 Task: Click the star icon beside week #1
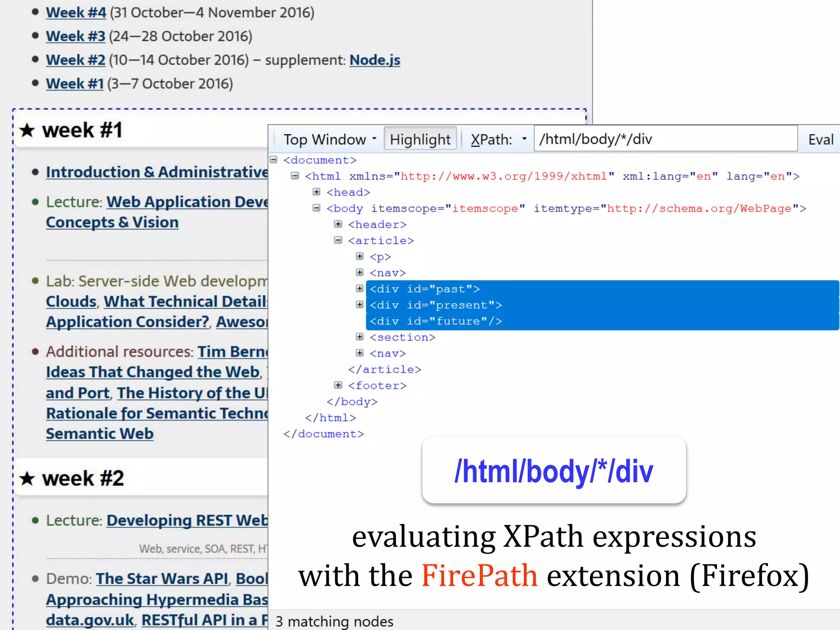point(27,130)
